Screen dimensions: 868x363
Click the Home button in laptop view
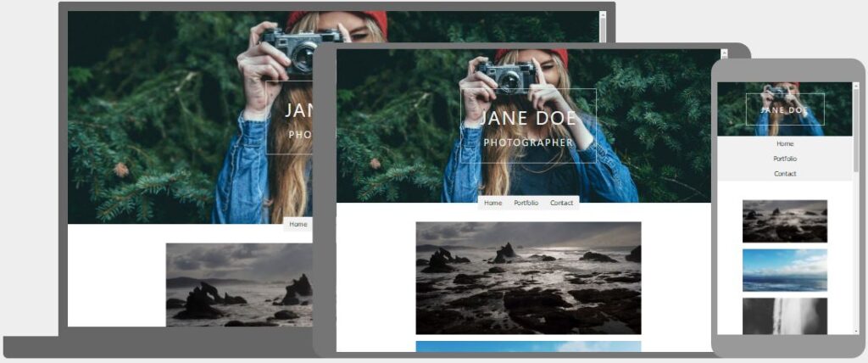coord(298,224)
